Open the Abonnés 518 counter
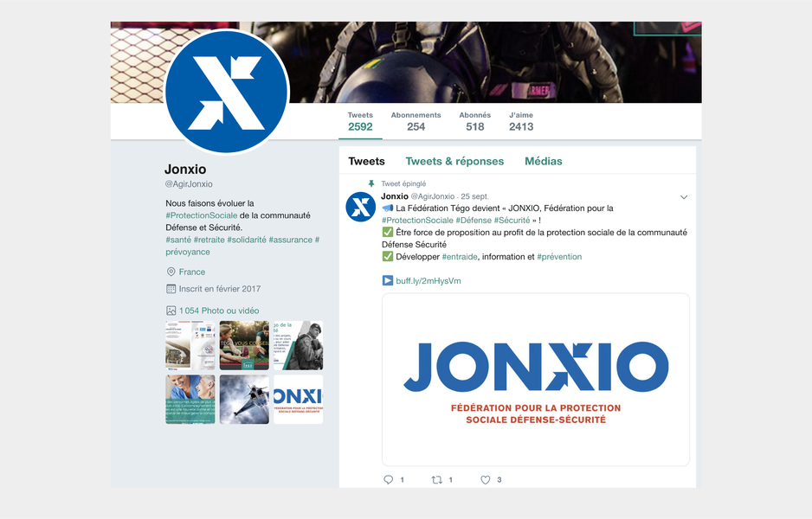Screen dimensions: 812x519 point(475,122)
